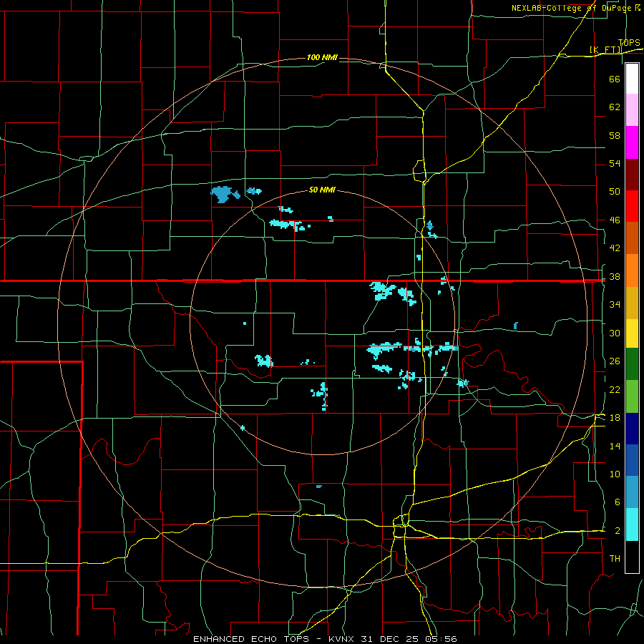Click the gold legend swatch
Viewport: 644px width, 644px height.
pos(632,302)
